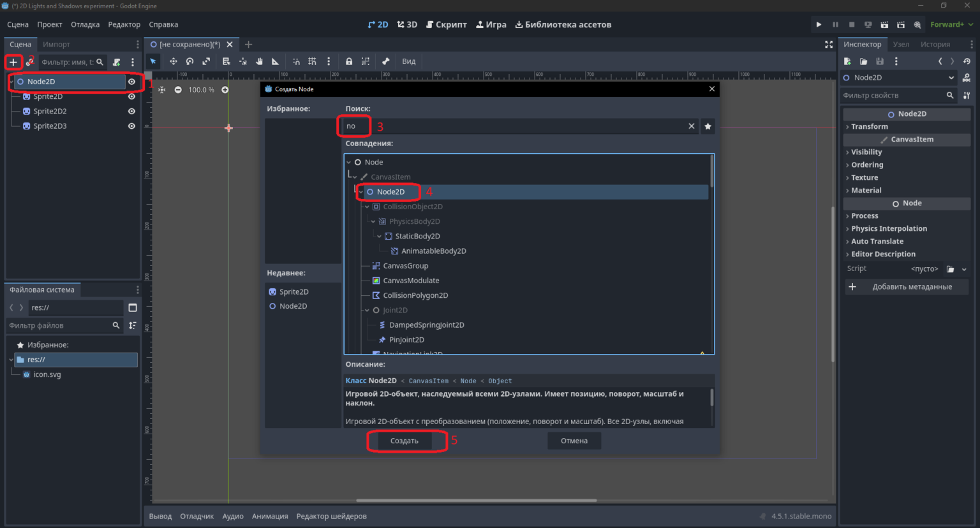Image resolution: width=980 pixels, height=528 pixels.
Task: Switch to the Узел tab
Action: pyautogui.click(x=901, y=44)
